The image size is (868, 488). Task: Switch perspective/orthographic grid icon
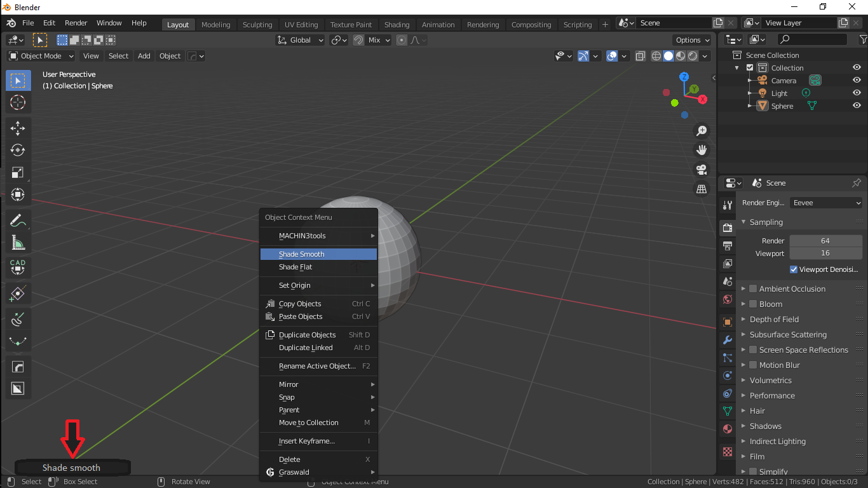click(702, 189)
